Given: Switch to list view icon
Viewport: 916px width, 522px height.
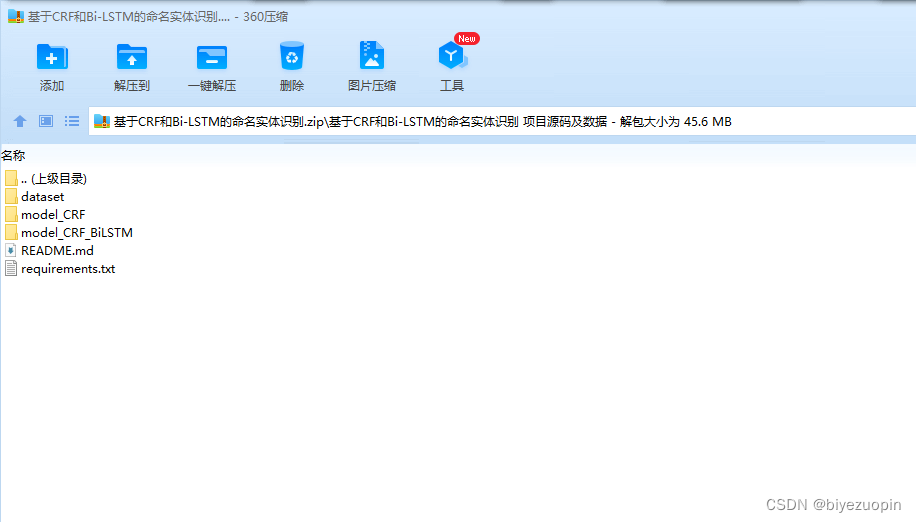Looking at the screenshot, I should tap(72, 121).
